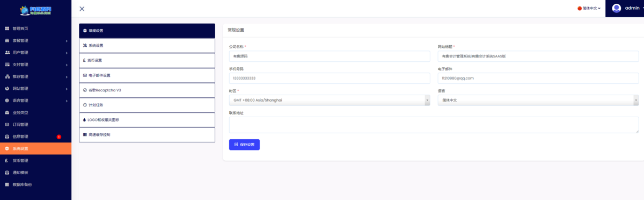Image resolution: width=644 pixels, height=200 pixels.
Task: Click the pound icon beside 货币管理 in the sidebar
Action: 7,161
